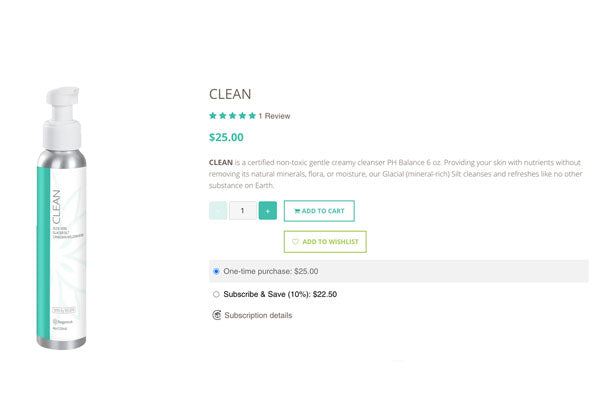Click the heart wishlist icon
600x400 pixels.
tap(296, 242)
